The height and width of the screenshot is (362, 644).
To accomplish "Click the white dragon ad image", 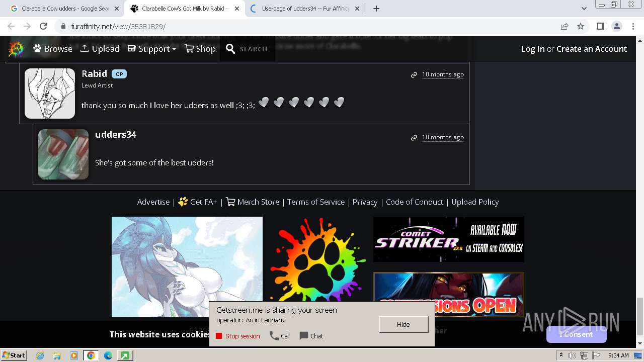I will (187, 267).
